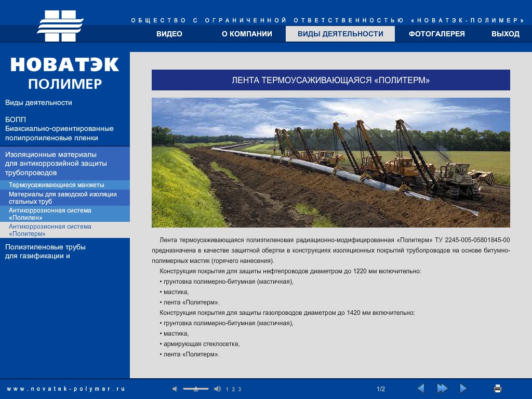The image size is (532, 399).
Task: Go to previous page with left arrow
Action: click(x=421, y=389)
